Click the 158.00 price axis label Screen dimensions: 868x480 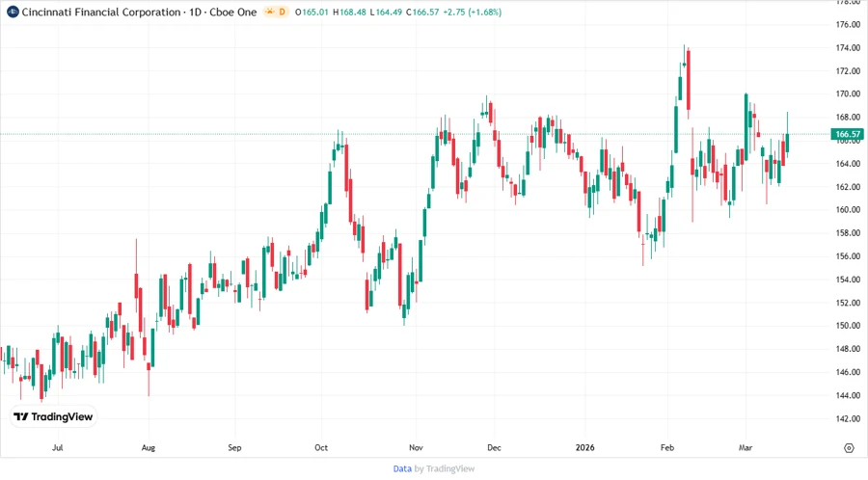[x=848, y=233]
